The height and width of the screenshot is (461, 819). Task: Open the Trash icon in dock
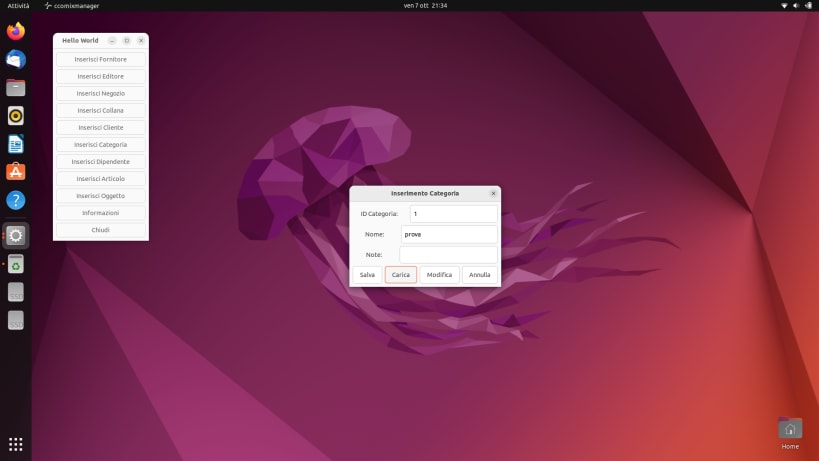(16, 264)
